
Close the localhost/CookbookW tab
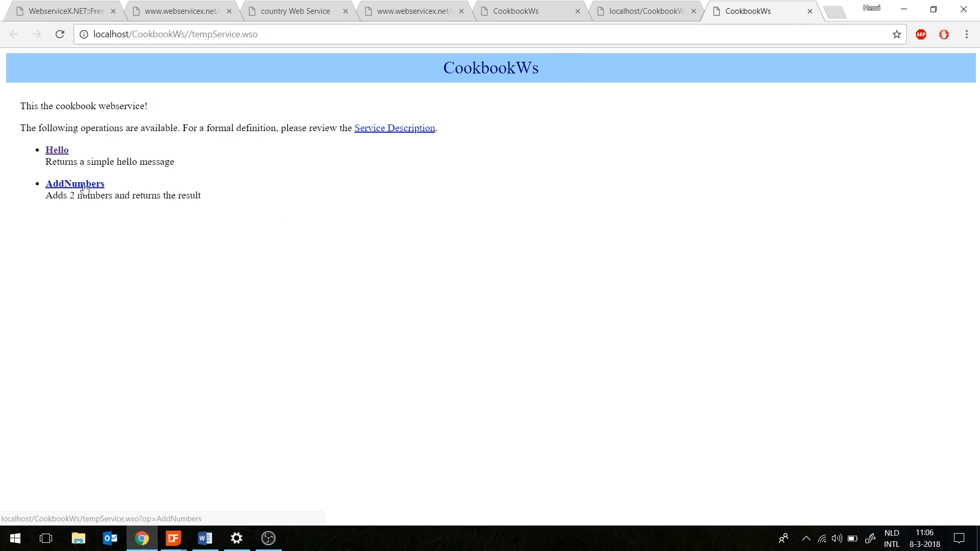tap(693, 11)
